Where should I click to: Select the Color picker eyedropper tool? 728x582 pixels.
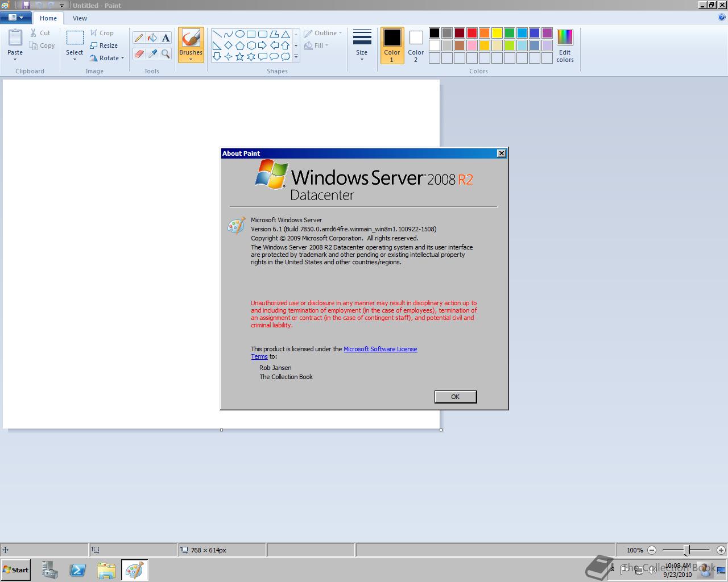(x=152, y=54)
